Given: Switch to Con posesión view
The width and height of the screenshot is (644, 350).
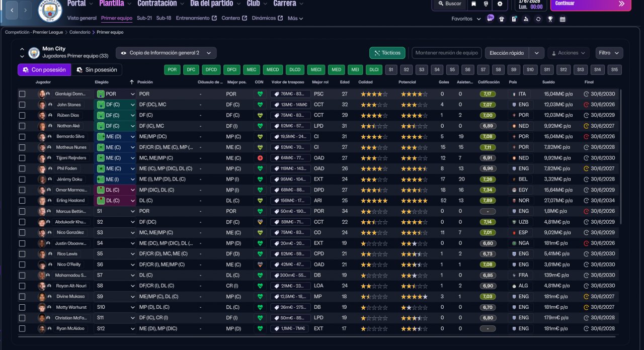Looking at the screenshot, I should pos(44,70).
